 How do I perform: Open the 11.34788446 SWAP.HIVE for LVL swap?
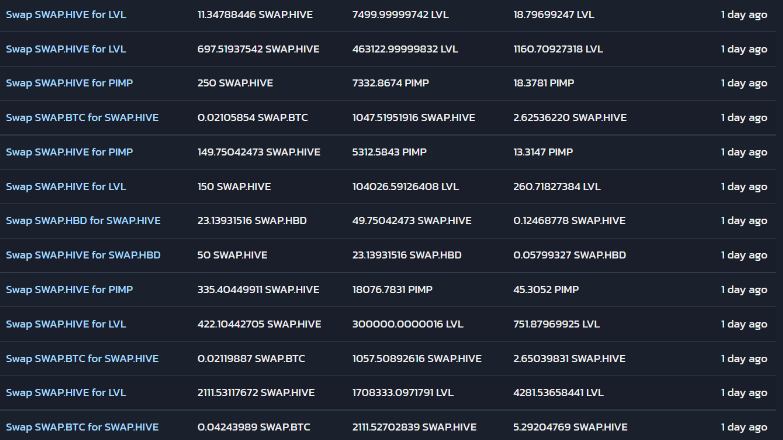(65, 14)
